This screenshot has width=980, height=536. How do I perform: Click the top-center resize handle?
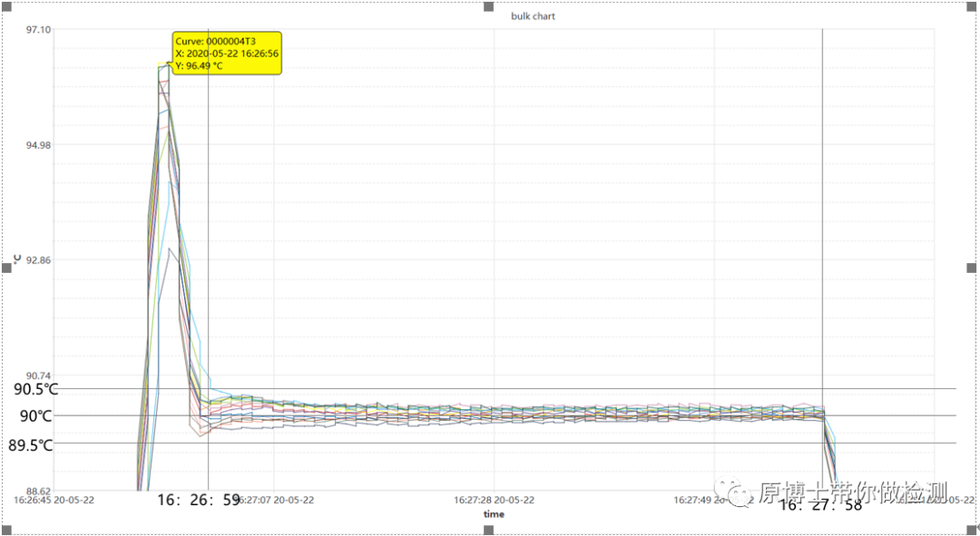point(490,6)
